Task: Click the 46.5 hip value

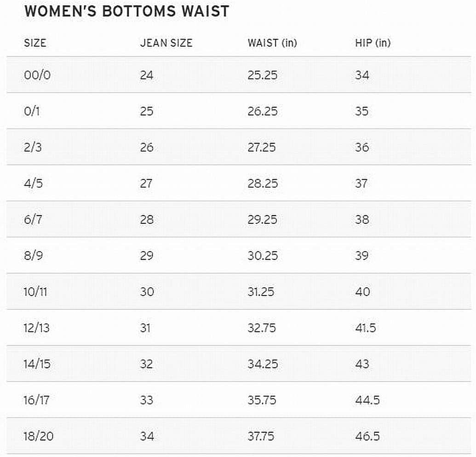Action: pyautogui.click(x=367, y=436)
